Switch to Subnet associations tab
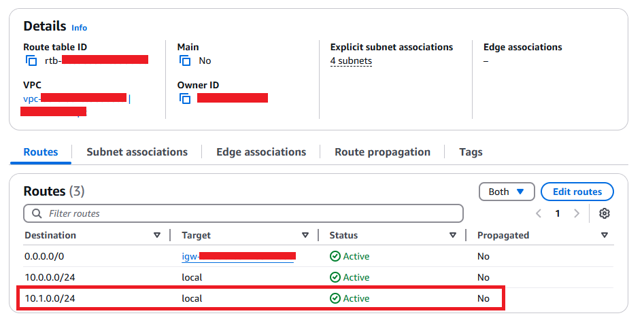 coord(137,152)
